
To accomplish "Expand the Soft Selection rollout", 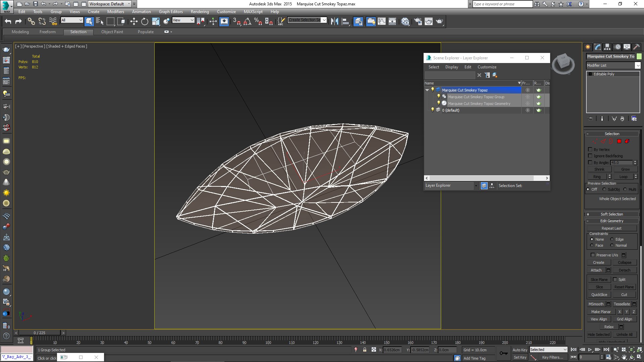I will tap(611, 214).
